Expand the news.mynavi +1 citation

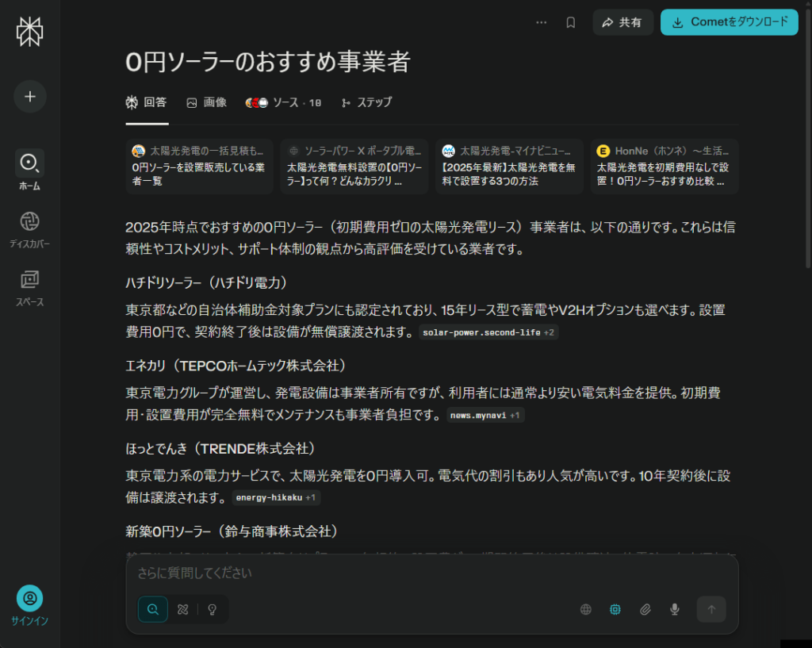485,415
